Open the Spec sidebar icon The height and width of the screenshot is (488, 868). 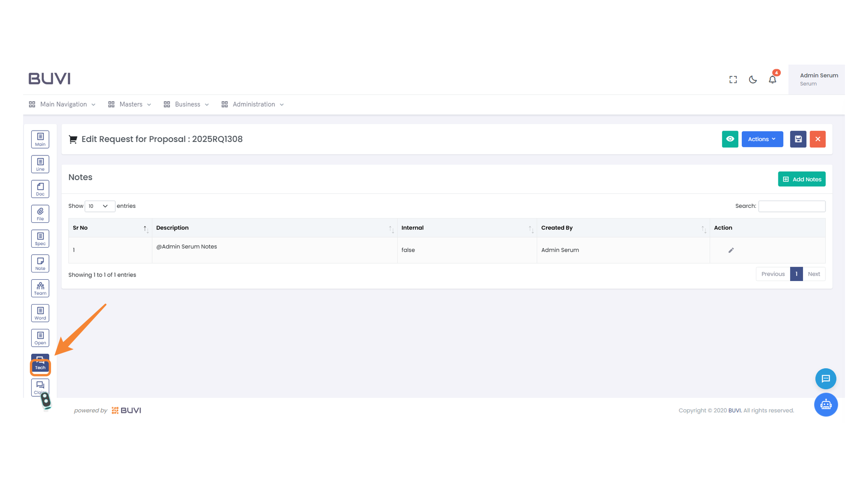[x=40, y=239]
